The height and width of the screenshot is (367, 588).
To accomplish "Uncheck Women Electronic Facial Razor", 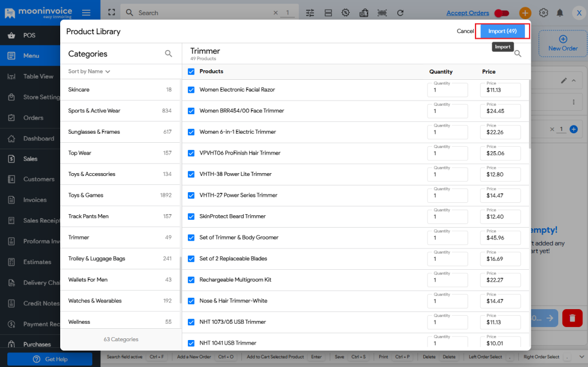I will pos(191,90).
